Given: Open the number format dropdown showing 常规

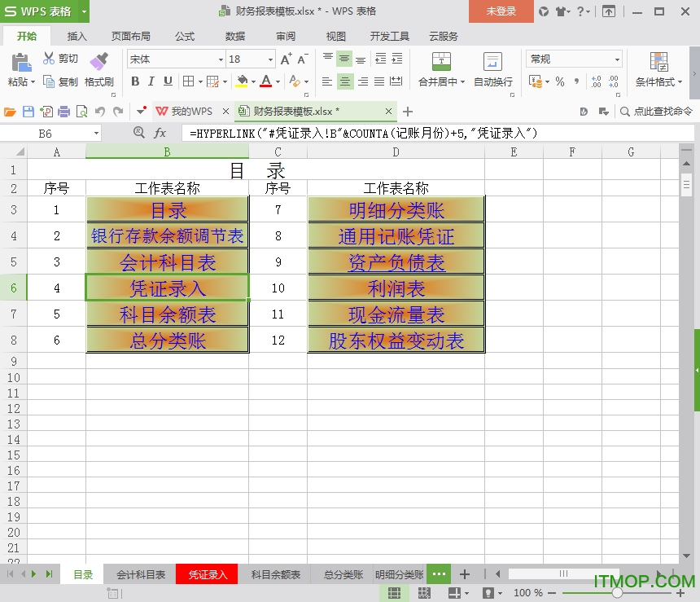Looking at the screenshot, I should (617, 59).
